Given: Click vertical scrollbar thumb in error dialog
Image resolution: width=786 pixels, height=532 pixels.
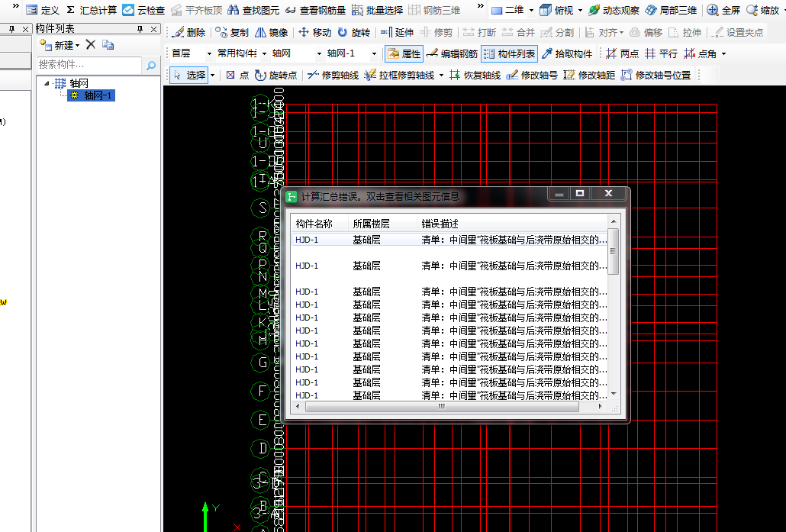Looking at the screenshot, I should tap(614, 251).
